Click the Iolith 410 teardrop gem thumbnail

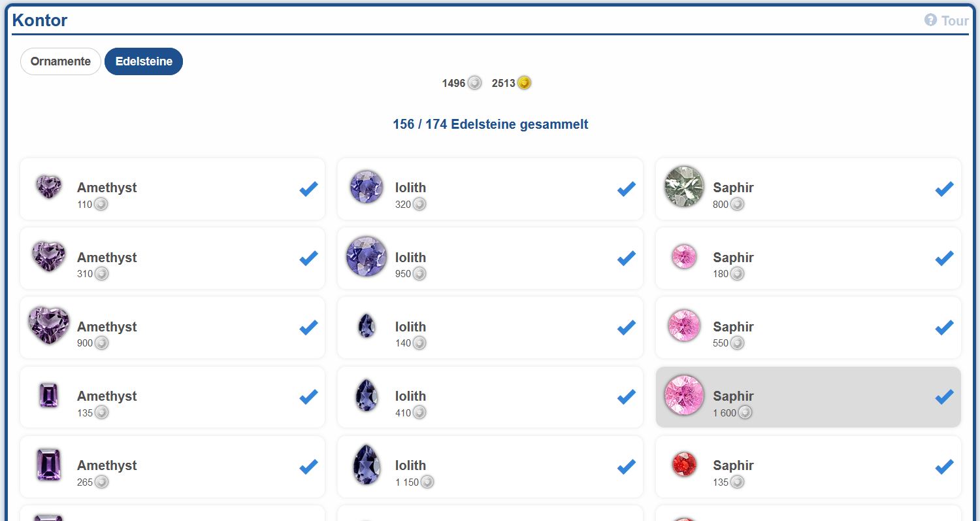click(367, 395)
